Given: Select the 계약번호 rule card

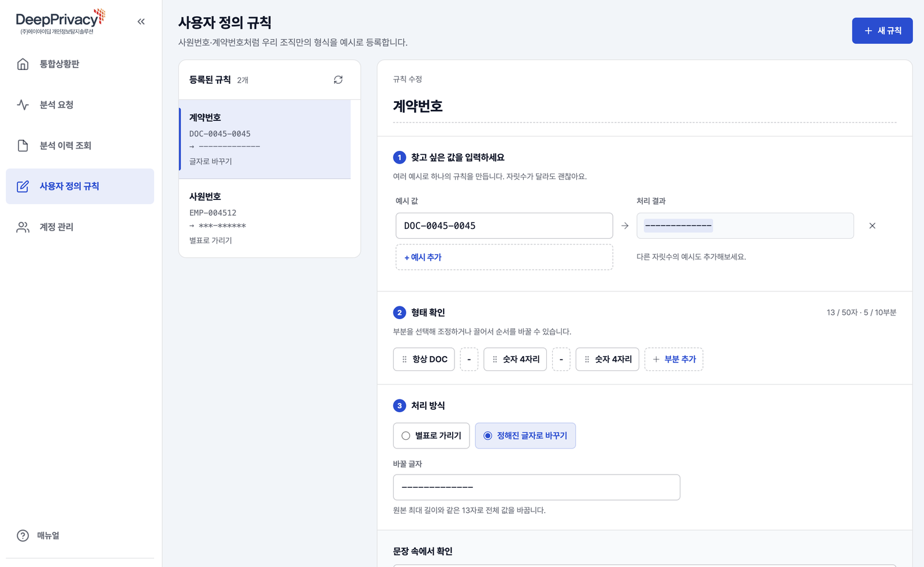Looking at the screenshot, I should pos(265,139).
